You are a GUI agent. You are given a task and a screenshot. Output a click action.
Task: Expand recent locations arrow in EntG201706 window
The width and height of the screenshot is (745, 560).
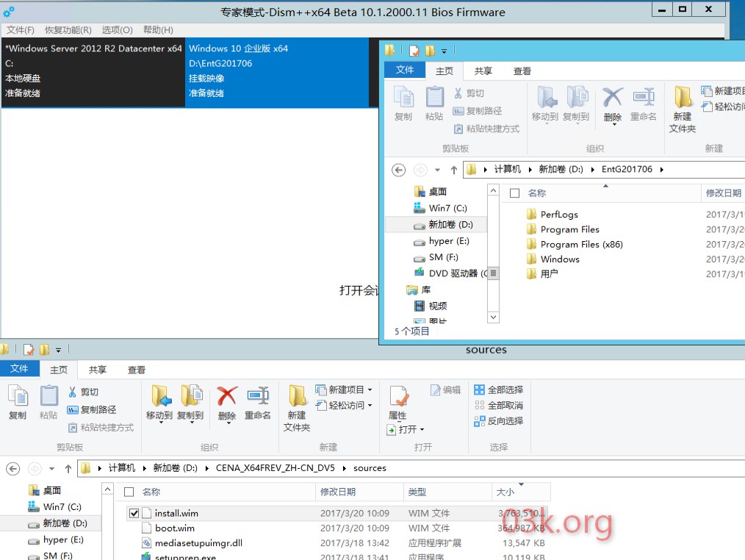click(x=437, y=170)
